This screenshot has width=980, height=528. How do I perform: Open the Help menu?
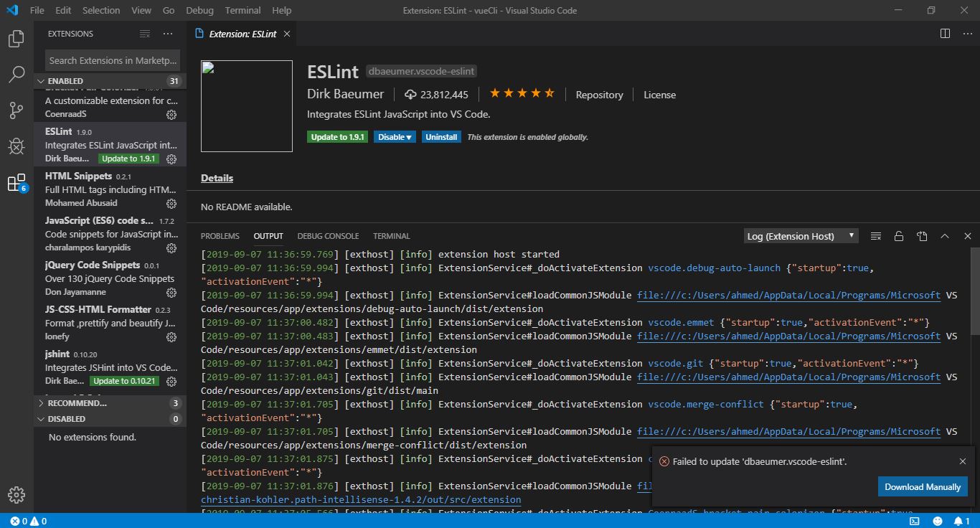tap(282, 10)
